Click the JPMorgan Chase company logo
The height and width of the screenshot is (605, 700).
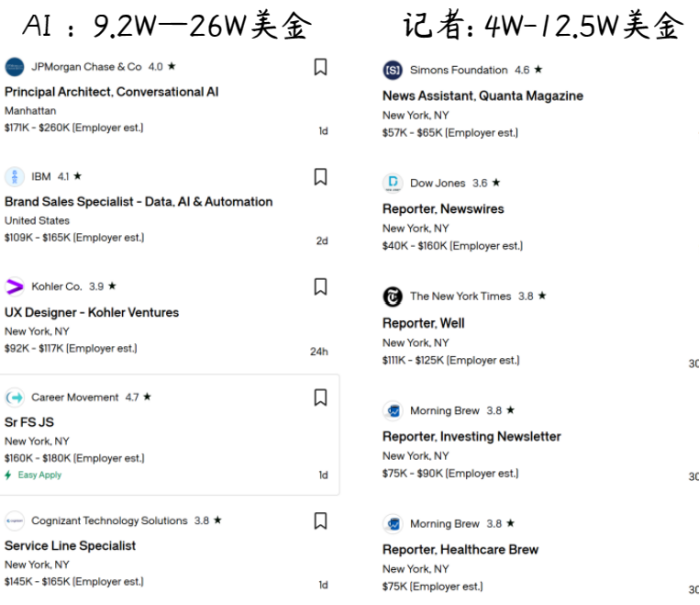tap(14, 67)
